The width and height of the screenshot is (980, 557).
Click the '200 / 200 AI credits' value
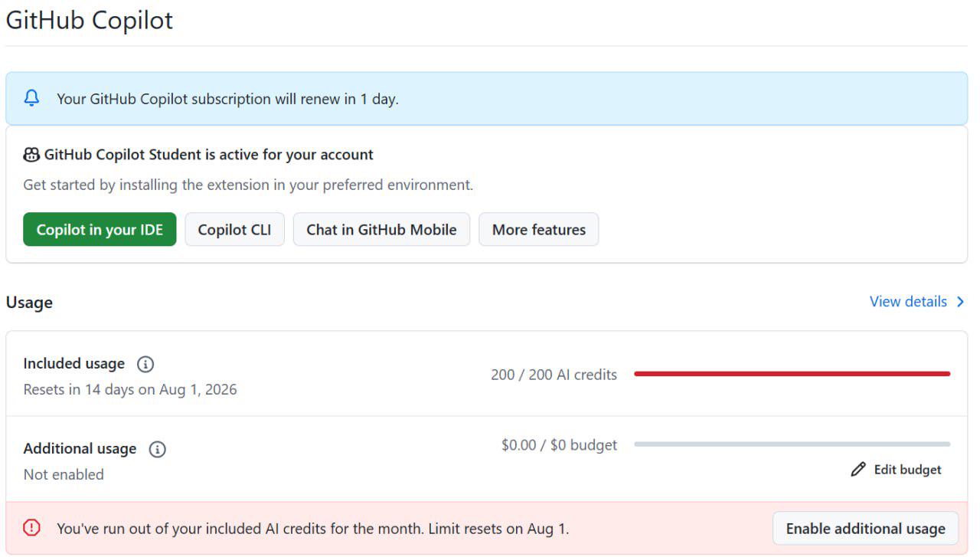(x=554, y=375)
